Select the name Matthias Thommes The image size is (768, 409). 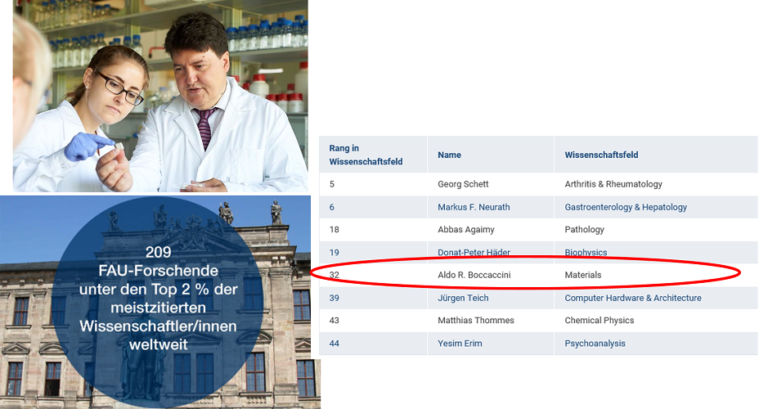(x=476, y=320)
